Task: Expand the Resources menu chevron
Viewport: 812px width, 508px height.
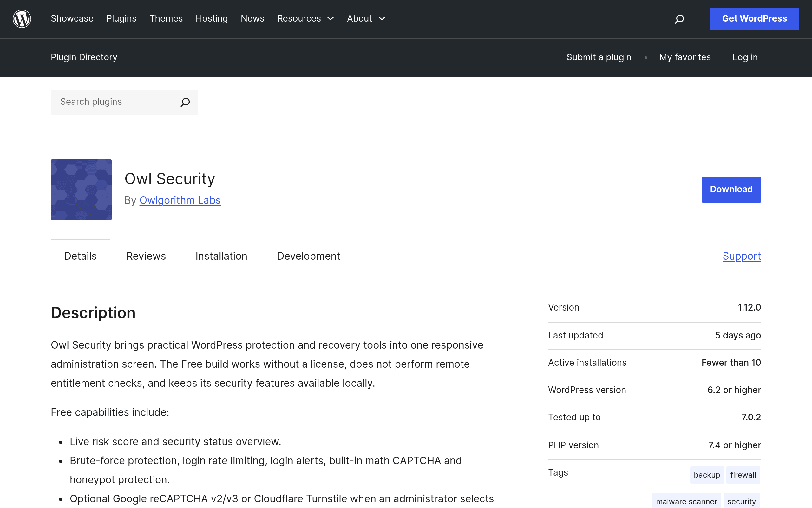Action: 331,19
